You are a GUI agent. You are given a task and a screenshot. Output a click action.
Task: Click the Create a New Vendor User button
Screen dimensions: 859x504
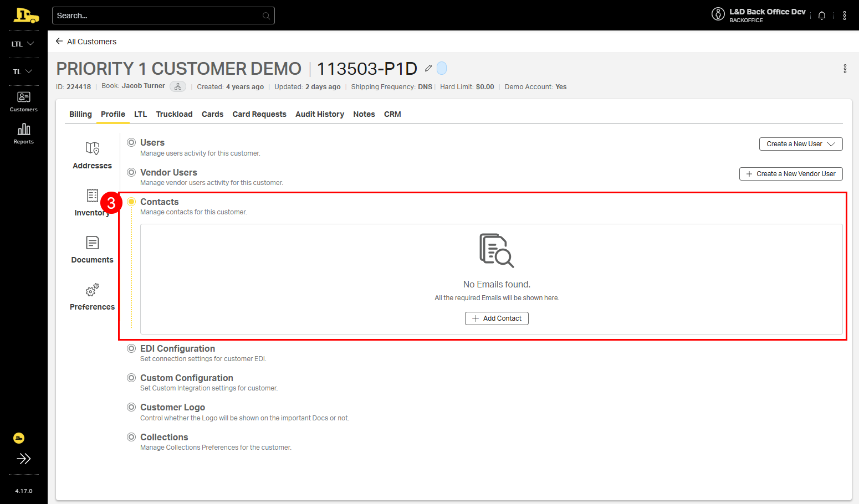(x=791, y=174)
